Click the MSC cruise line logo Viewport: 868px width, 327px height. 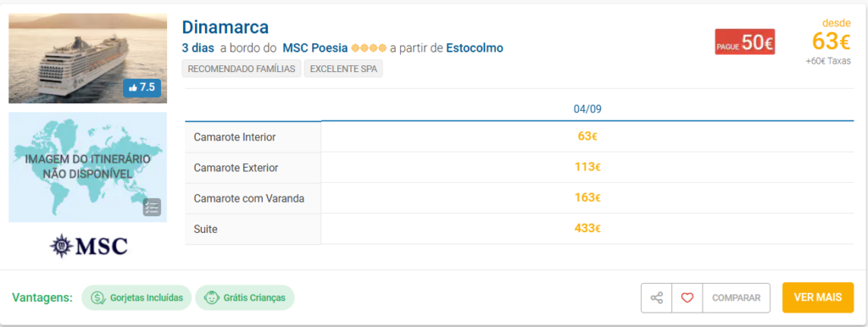click(x=88, y=247)
